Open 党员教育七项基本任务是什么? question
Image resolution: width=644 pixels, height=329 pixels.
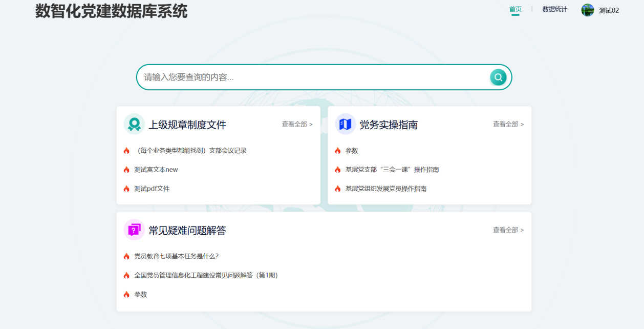[177, 256]
